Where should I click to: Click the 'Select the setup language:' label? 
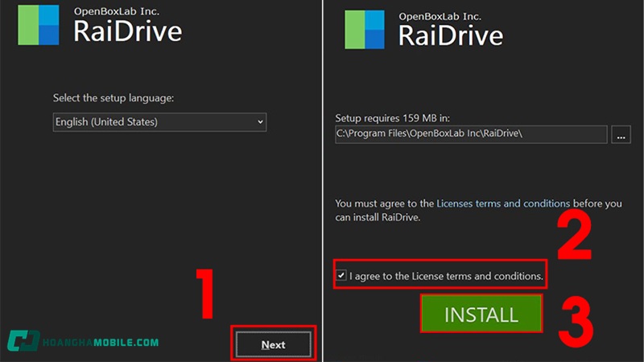pyautogui.click(x=114, y=98)
